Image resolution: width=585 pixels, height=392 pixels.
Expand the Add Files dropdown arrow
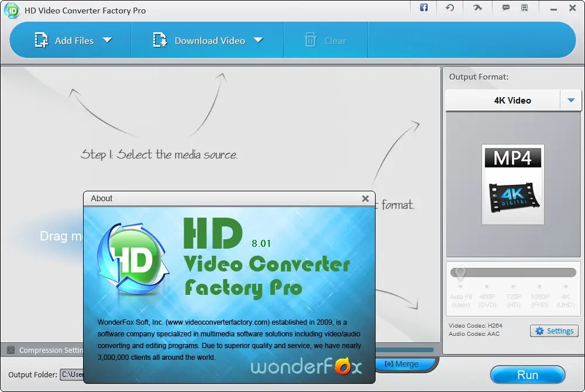(x=108, y=40)
